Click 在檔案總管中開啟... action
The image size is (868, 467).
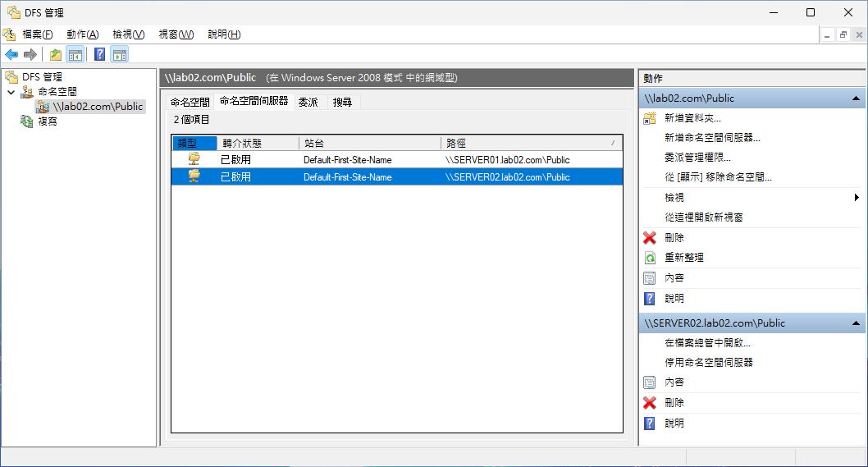(707, 343)
